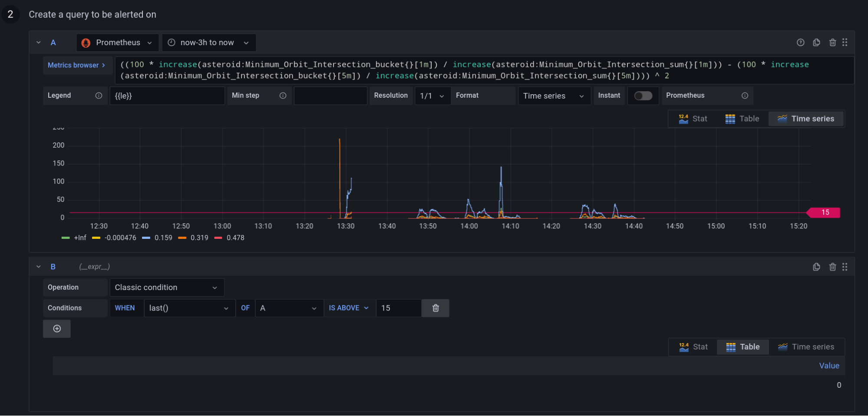Screen dimensions: 868x416
Task: Open the Classic condition operation dropdown
Action: [167, 287]
